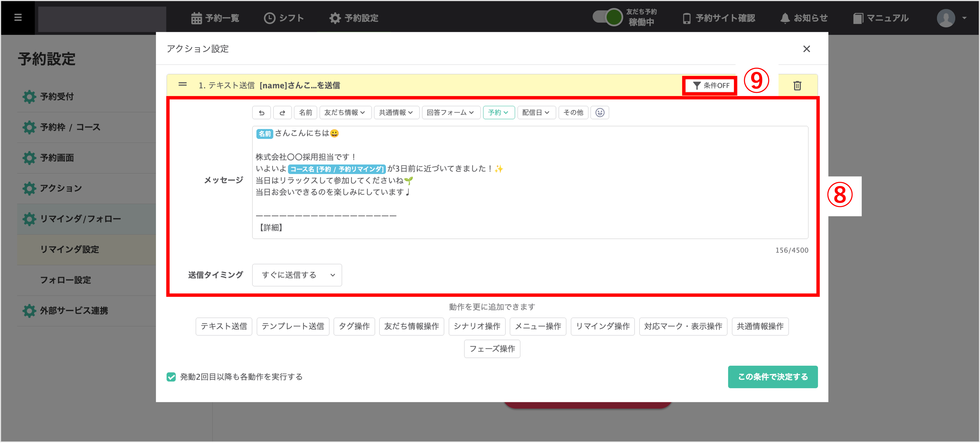980x443 pixels.
Task: Insert the 名前 variable button
Action: 305,113
